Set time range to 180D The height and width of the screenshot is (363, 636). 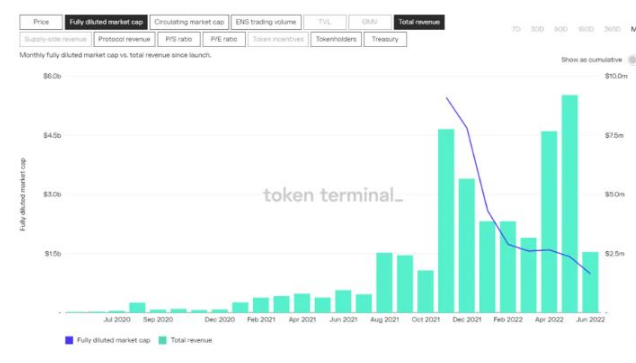pos(585,29)
